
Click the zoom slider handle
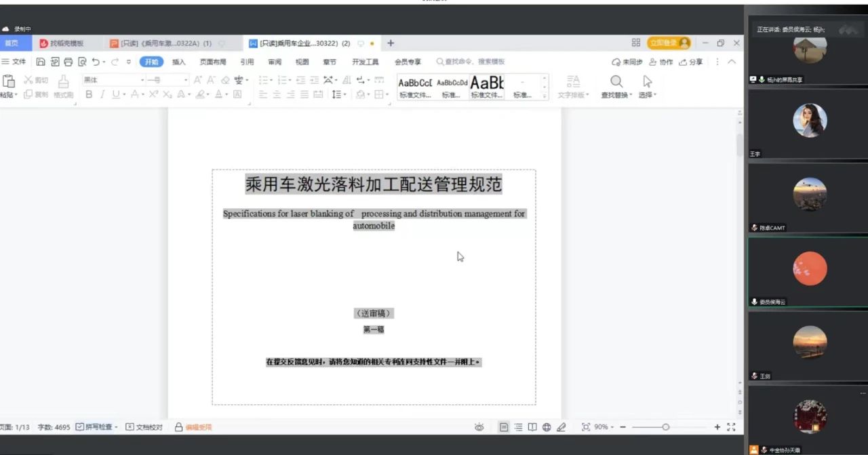665,427
